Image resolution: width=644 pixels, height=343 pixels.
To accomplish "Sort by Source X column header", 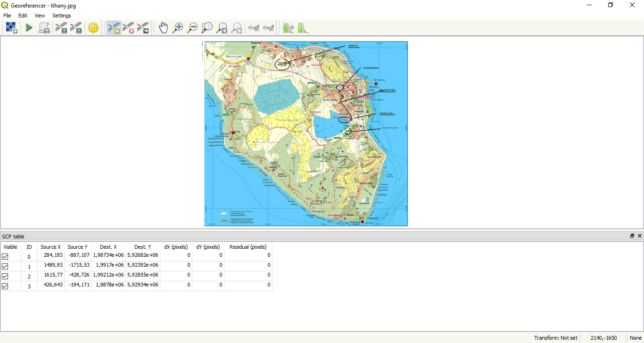I will pyautogui.click(x=51, y=247).
